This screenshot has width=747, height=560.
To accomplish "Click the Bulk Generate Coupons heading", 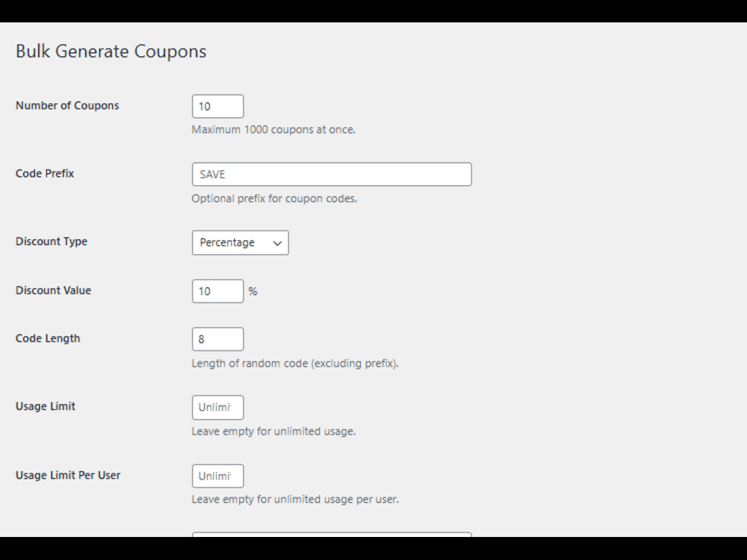I will [111, 51].
